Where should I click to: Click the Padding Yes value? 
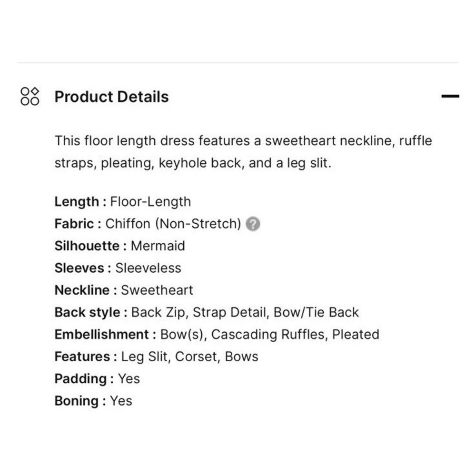[x=129, y=378]
